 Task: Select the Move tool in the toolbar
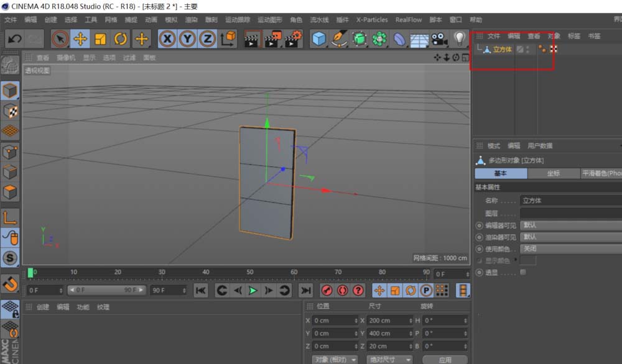click(80, 39)
